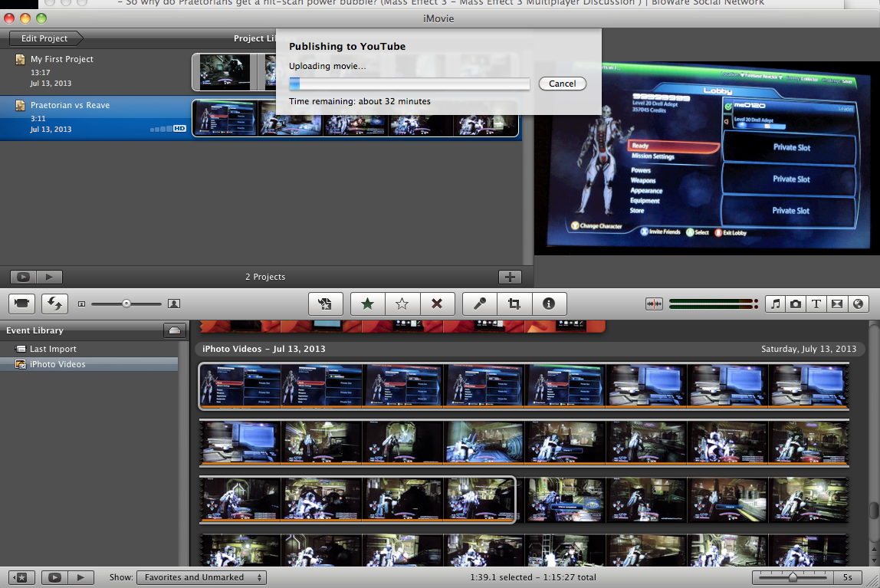The height and width of the screenshot is (588, 880).
Task: Click the swap events and projects button
Action: [x=54, y=304]
